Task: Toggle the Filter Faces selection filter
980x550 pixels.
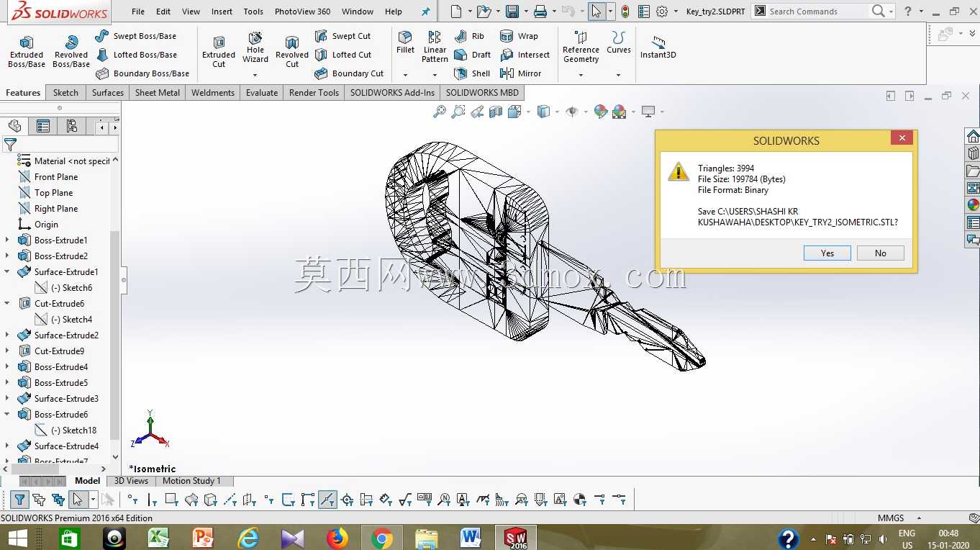Action: click(171, 499)
